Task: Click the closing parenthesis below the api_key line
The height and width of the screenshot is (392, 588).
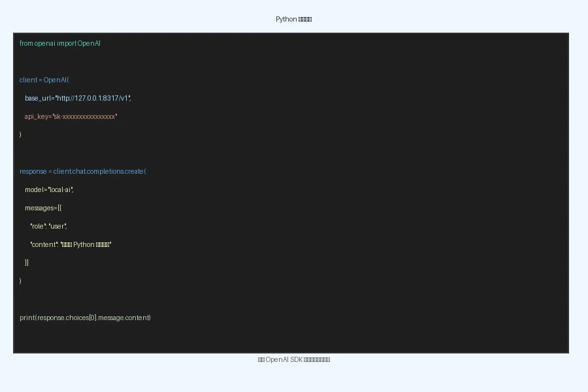Action: tap(20, 135)
